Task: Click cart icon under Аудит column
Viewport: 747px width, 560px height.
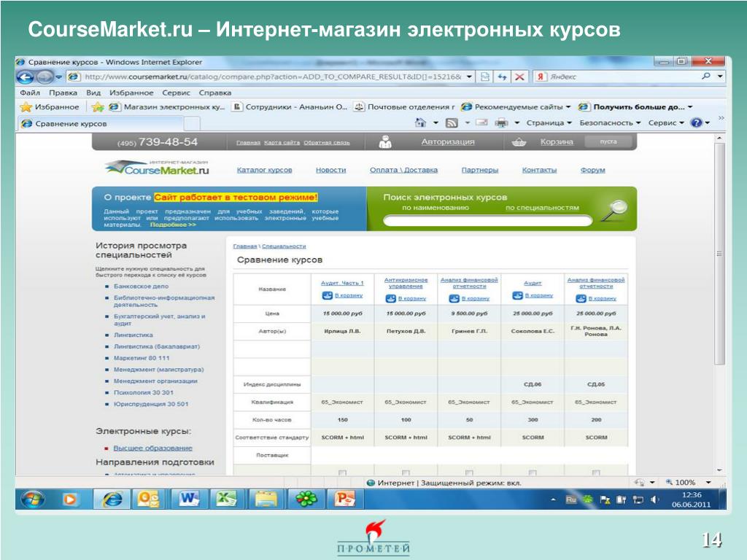Action: 517,296
